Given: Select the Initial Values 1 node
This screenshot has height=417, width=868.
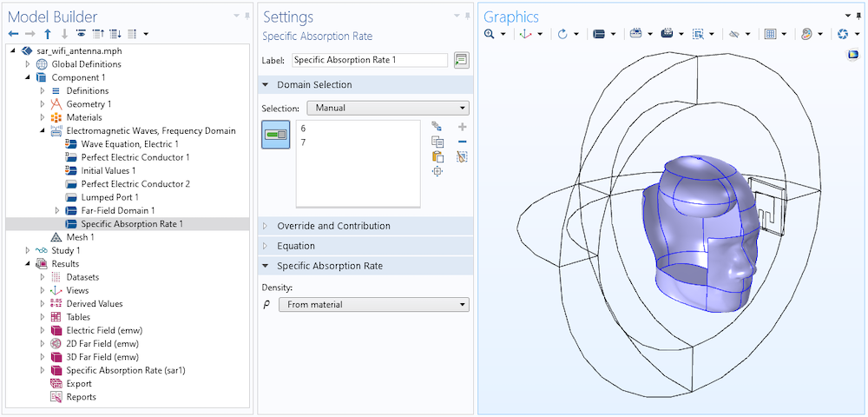Looking at the screenshot, I should pyautogui.click(x=108, y=170).
